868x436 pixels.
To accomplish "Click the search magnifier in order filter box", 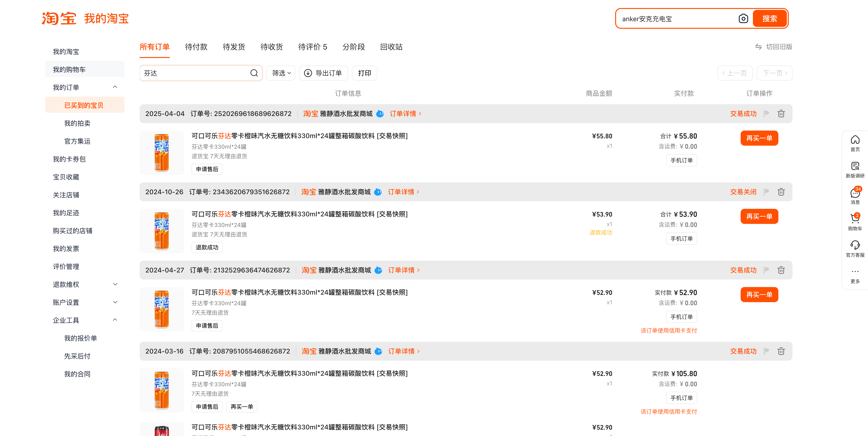I will pyautogui.click(x=254, y=73).
